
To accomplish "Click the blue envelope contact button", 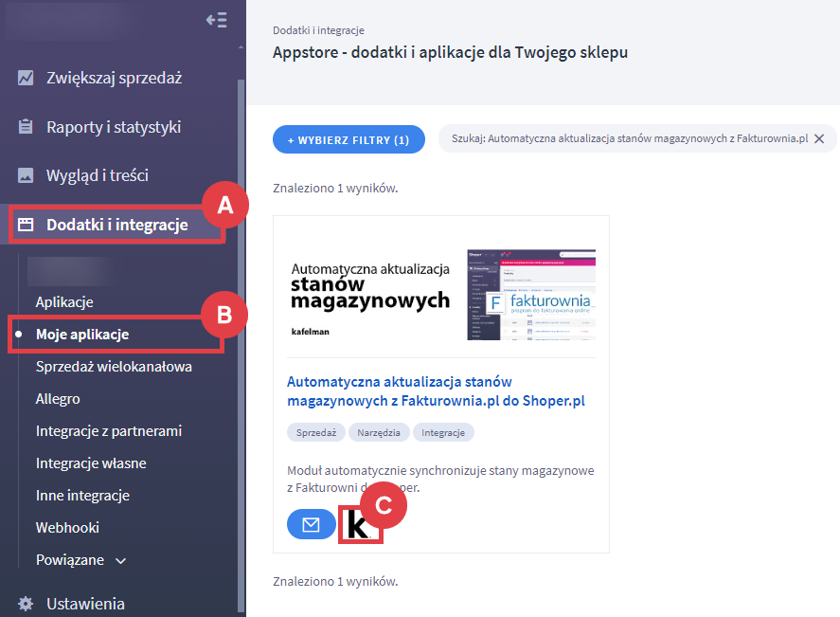I will 311,524.
